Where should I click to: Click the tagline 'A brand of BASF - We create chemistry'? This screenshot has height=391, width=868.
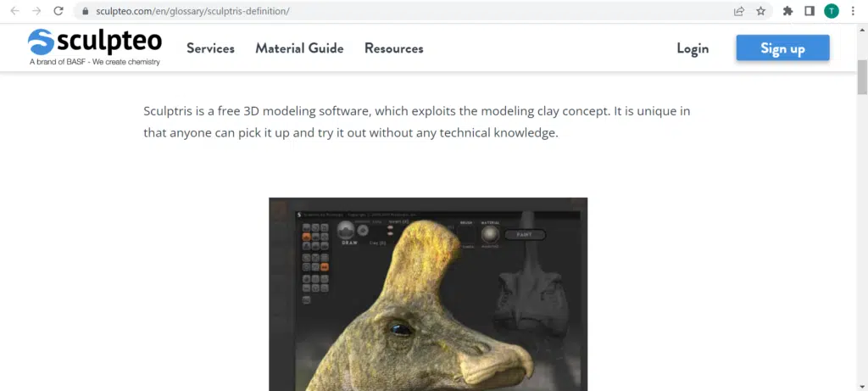coord(95,62)
